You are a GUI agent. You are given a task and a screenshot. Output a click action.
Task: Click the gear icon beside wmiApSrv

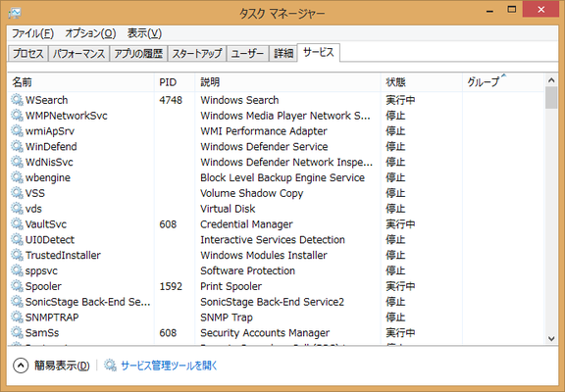coord(17,130)
